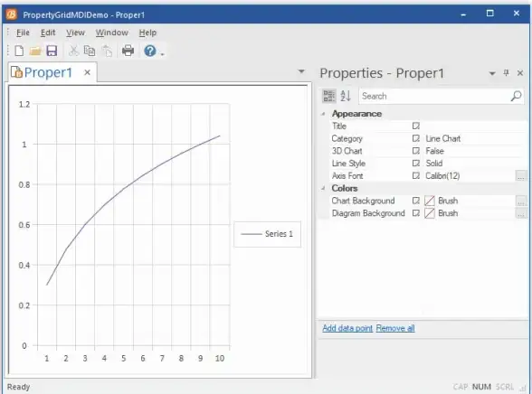Switch property grid to categorized view
The image size is (532, 394).
click(x=328, y=96)
